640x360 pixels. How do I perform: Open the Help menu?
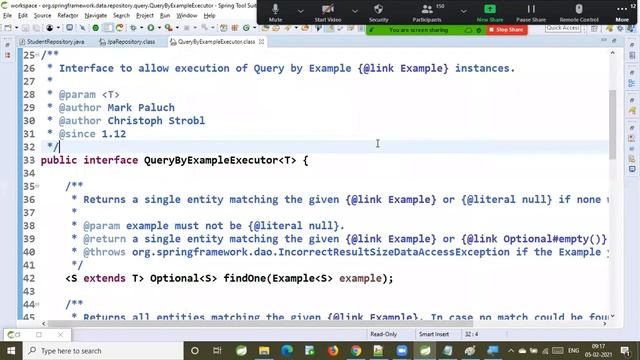click(x=209, y=16)
